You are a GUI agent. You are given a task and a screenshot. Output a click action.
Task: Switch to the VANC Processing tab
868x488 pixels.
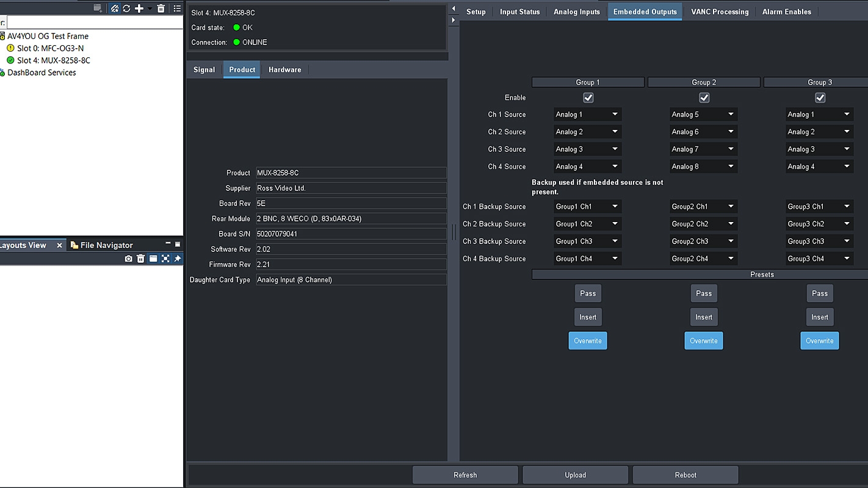pos(720,12)
